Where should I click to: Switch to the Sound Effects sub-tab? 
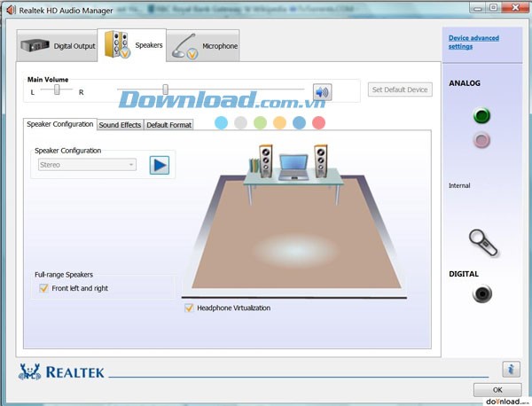[120, 125]
